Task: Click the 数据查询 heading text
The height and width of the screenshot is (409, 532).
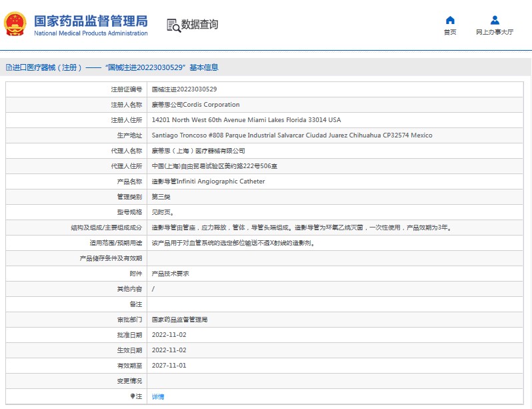Action: coord(199,25)
